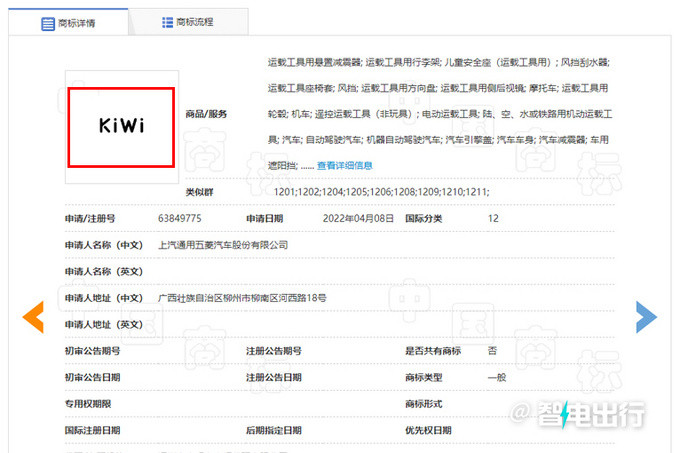
Task: Click the 专用权期限 label
Action: (88, 404)
